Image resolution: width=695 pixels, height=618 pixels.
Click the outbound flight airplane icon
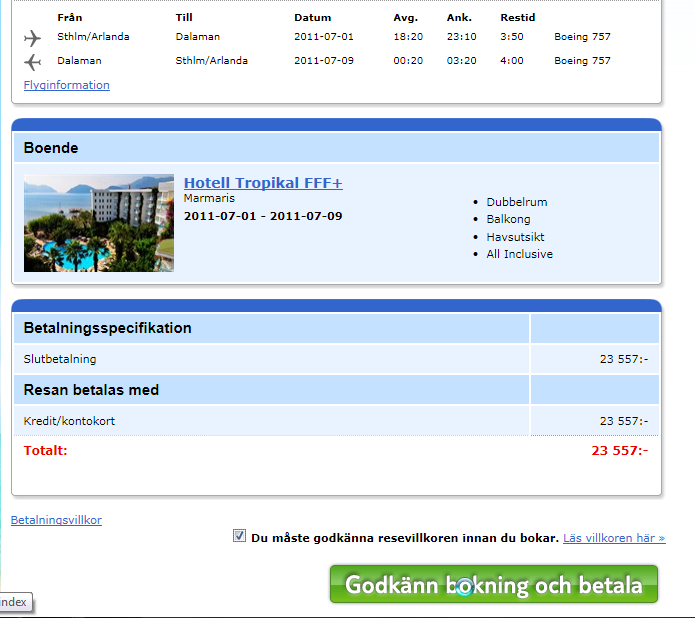(x=33, y=38)
